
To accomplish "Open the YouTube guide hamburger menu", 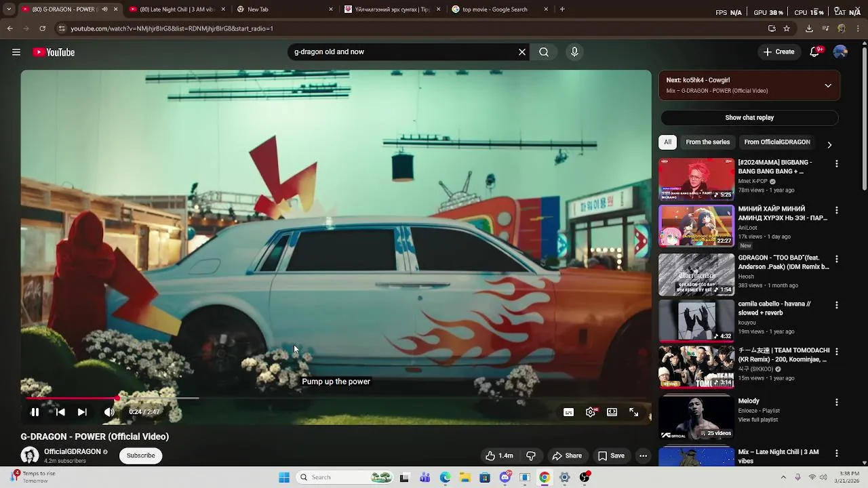I will point(16,52).
